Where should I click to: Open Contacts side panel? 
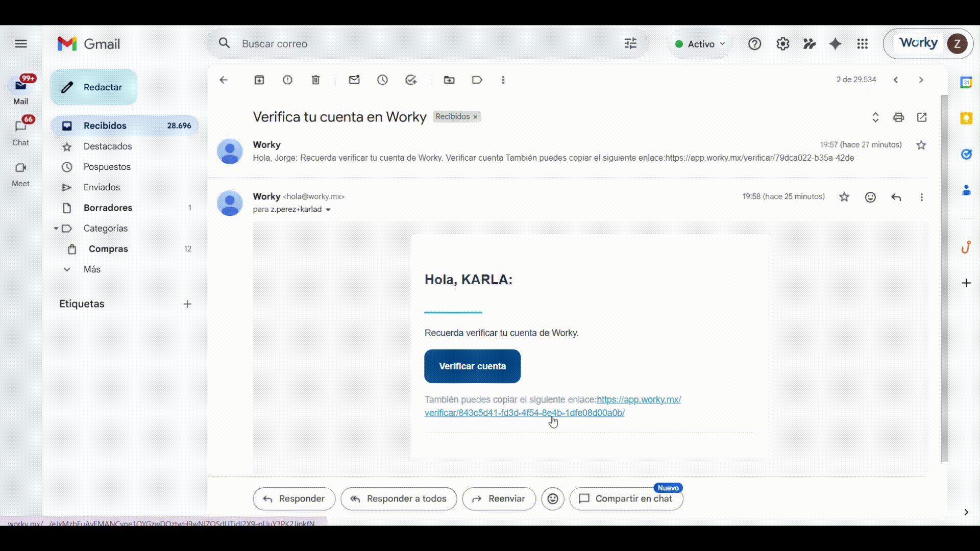click(966, 190)
